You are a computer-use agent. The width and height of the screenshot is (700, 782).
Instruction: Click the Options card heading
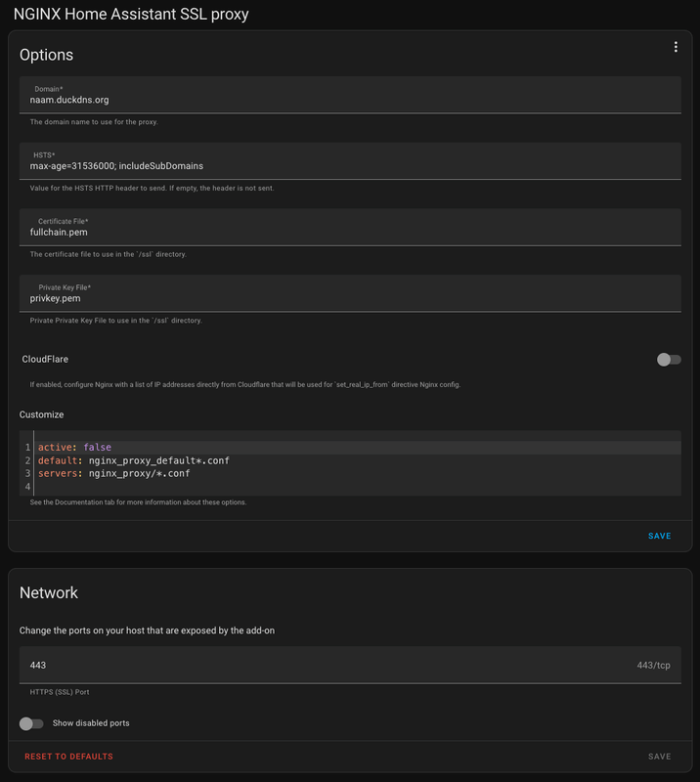pyautogui.click(x=46, y=55)
